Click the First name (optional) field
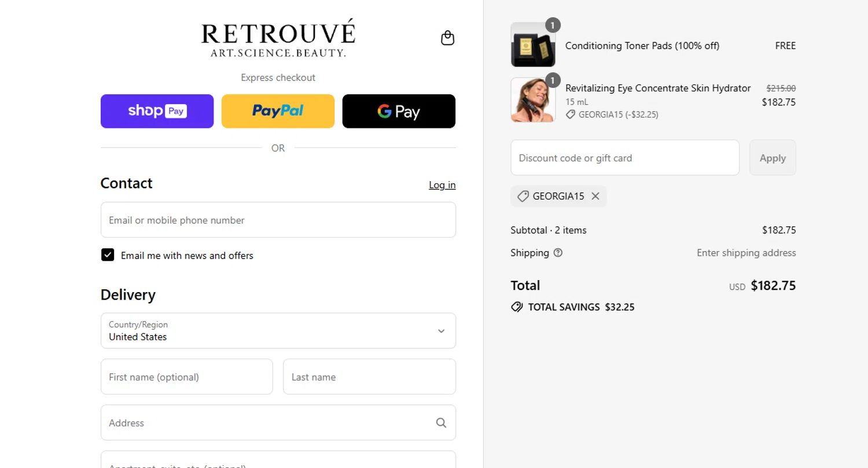 click(187, 377)
